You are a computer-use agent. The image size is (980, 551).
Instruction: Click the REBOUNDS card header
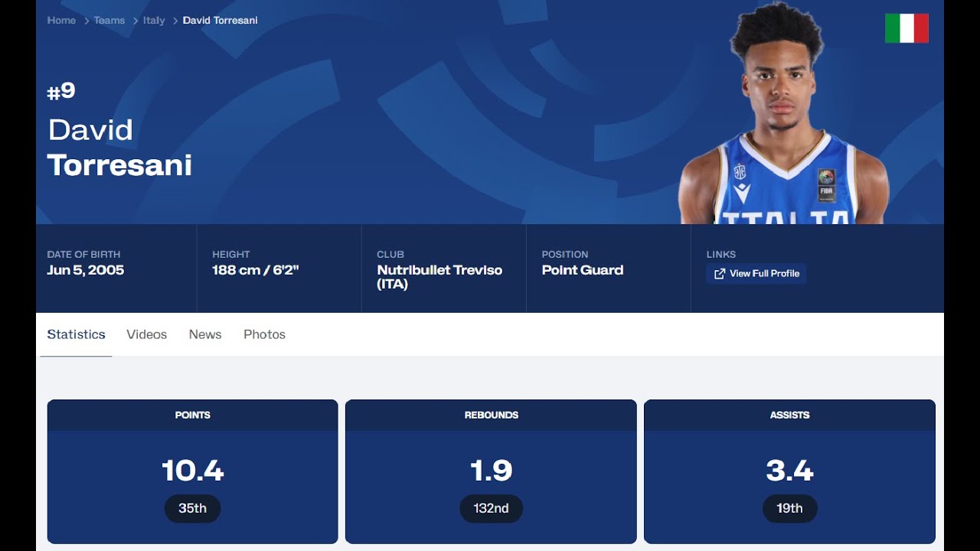point(491,415)
